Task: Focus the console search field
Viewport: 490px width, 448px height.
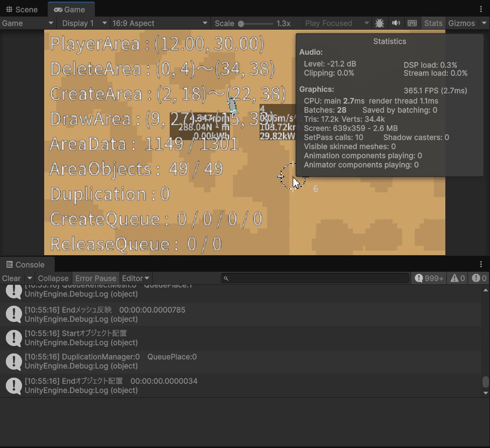Action: 315,278
